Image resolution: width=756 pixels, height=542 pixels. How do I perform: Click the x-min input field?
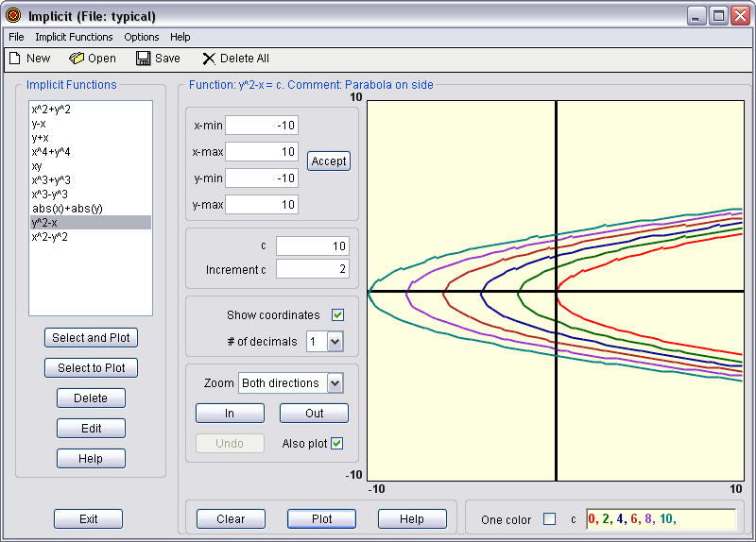262,126
